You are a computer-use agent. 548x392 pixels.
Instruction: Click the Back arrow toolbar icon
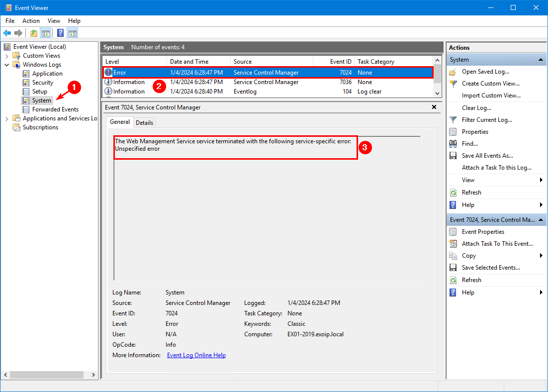pos(7,33)
